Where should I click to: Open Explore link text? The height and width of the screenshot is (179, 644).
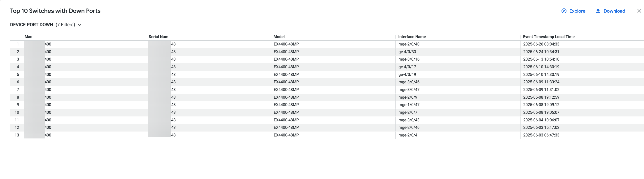[577, 11]
